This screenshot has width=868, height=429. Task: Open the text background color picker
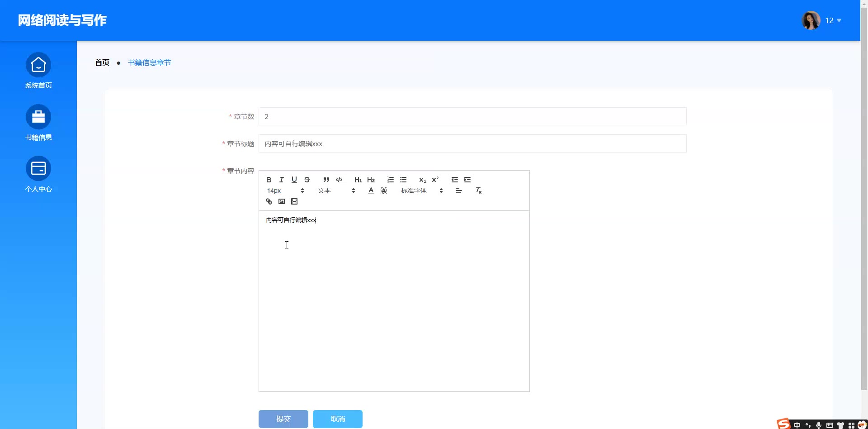384,191
